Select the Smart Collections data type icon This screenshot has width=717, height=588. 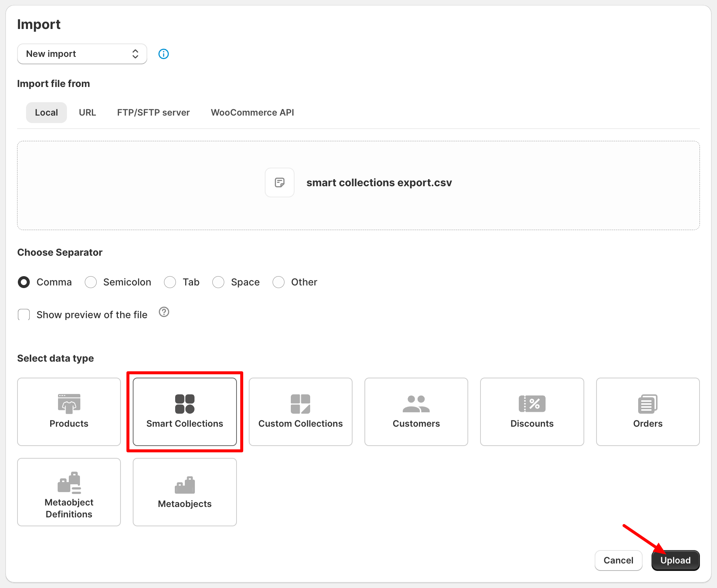coord(185,411)
